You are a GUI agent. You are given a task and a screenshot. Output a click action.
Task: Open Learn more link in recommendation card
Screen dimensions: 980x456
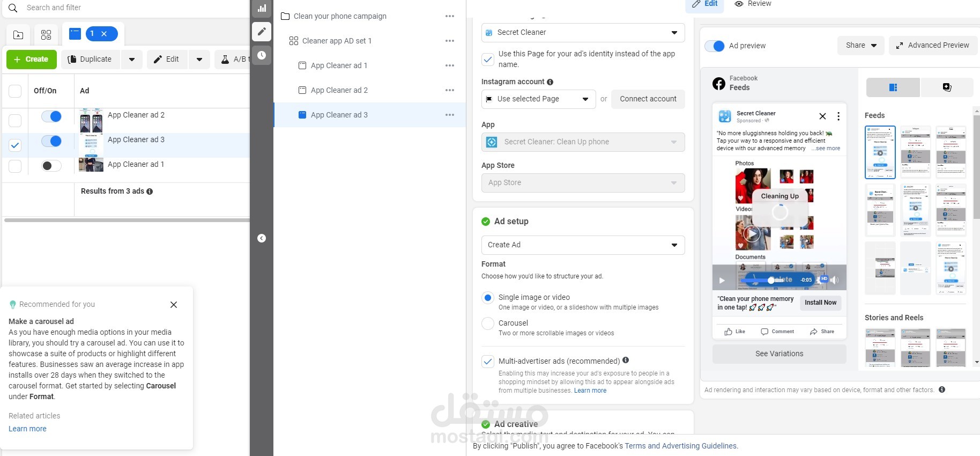click(27, 429)
